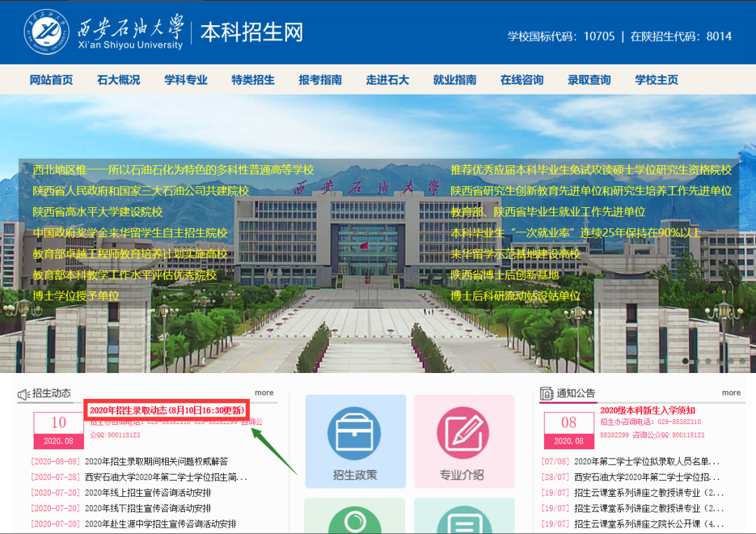This screenshot has height=534, width=756.
Task: Open the 特类招生 menu item
Action: click(x=253, y=80)
